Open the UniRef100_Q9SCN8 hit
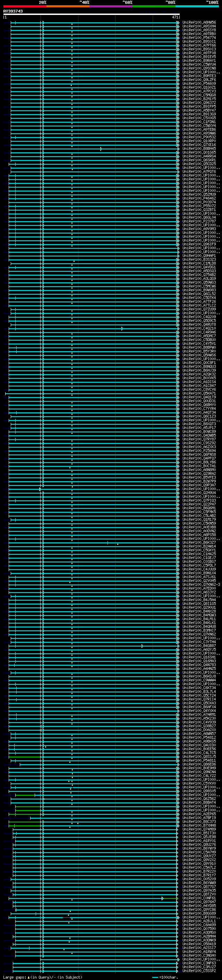Viewport: 222px width, 980px height. (199, 68)
